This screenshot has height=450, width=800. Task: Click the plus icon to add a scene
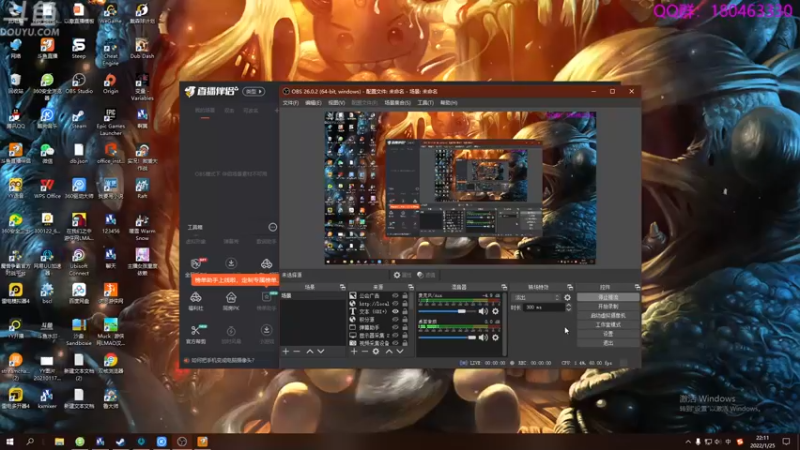[286, 351]
